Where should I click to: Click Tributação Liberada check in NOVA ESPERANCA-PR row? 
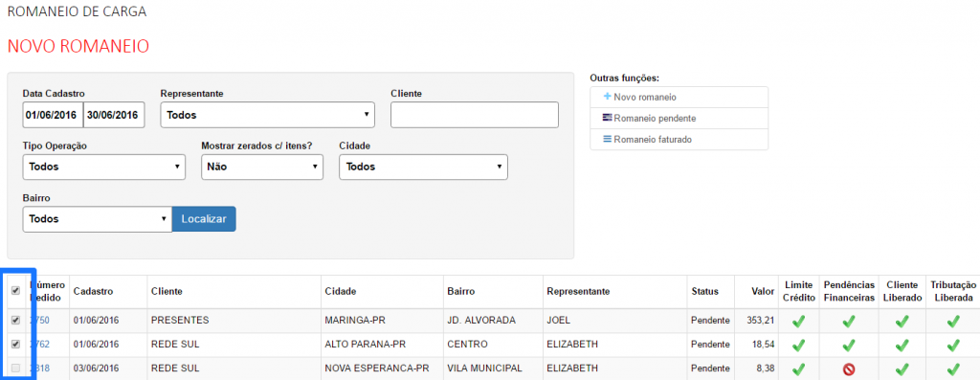953,369
